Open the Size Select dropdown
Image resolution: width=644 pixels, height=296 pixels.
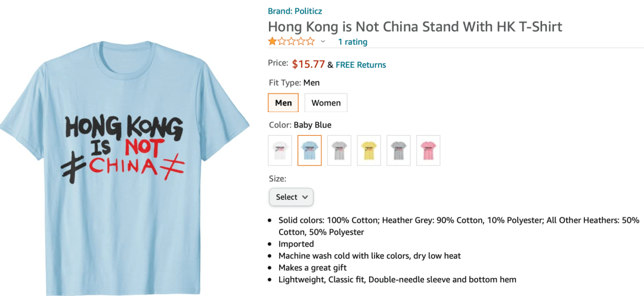click(x=291, y=197)
